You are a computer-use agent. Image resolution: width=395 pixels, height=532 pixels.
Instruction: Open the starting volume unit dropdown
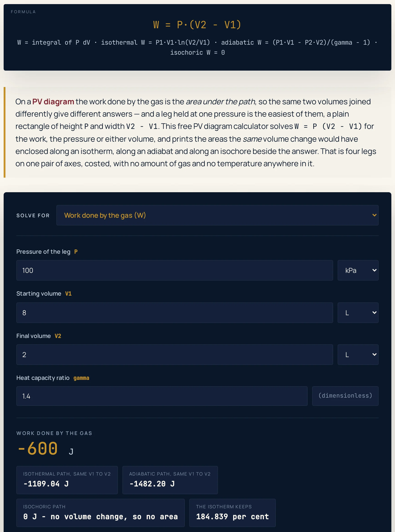pos(358,312)
